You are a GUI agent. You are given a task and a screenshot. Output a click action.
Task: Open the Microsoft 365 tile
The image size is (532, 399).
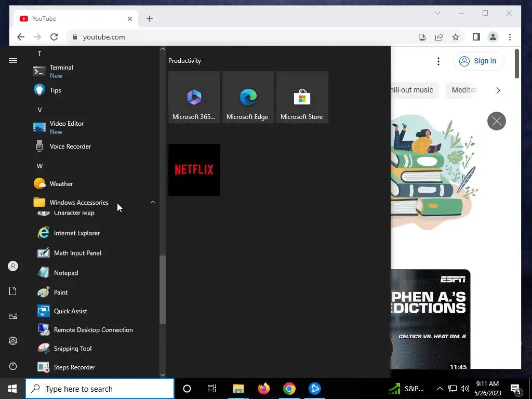194,97
